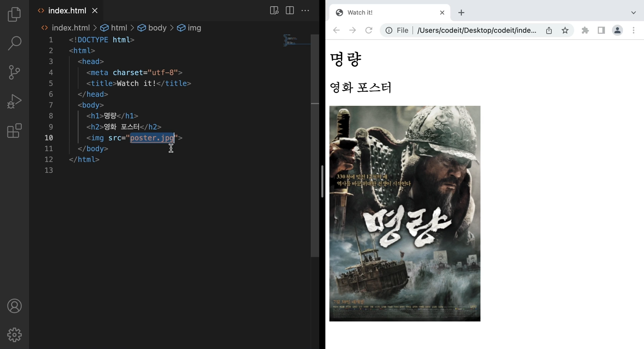
Task: Open the Run and Debug view
Action: tap(14, 101)
